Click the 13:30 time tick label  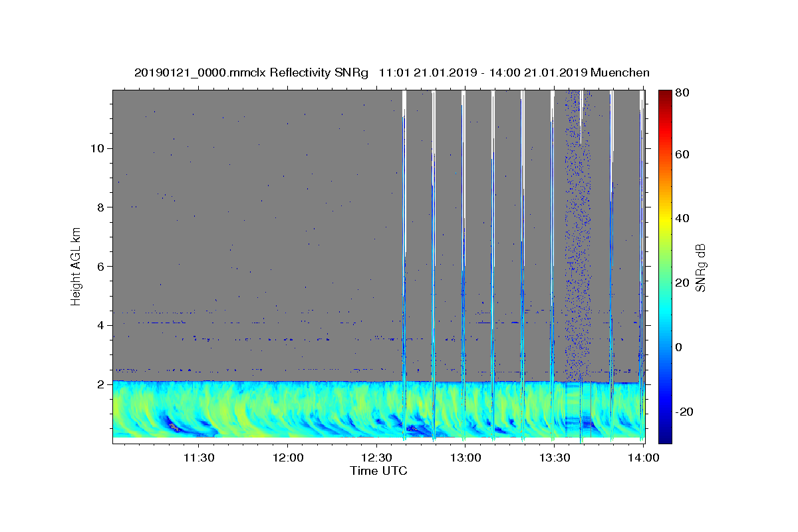point(555,458)
